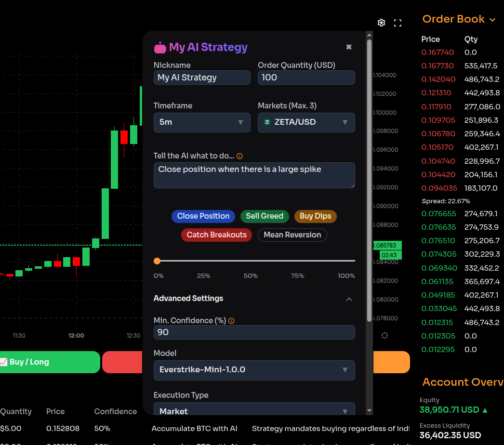Click the info icon beside 'Tell the AI what to do'

[239, 156]
